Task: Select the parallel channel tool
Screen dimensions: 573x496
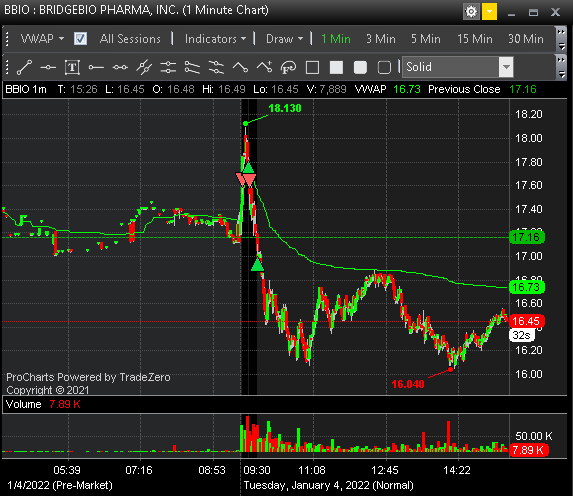Action: coord(192,67)
